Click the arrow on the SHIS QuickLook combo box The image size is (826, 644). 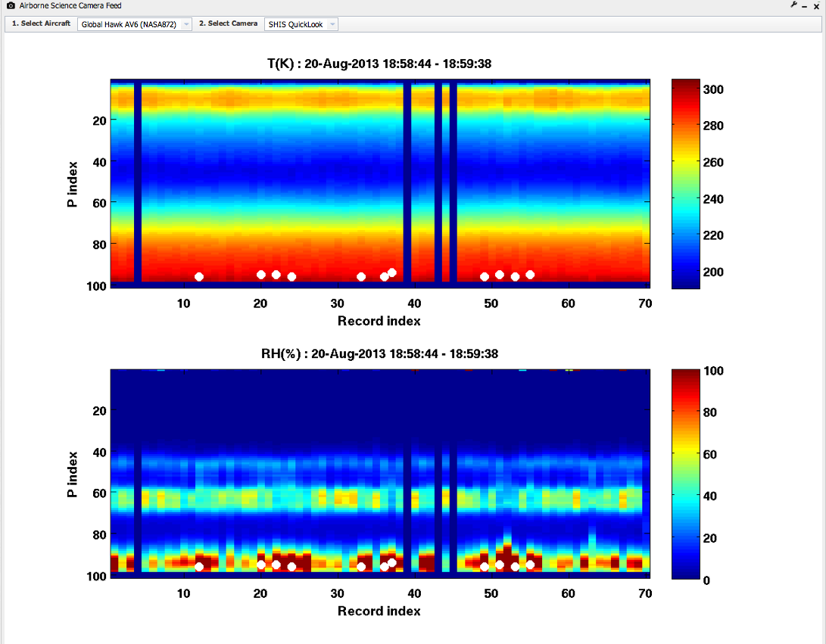point(332,24)
